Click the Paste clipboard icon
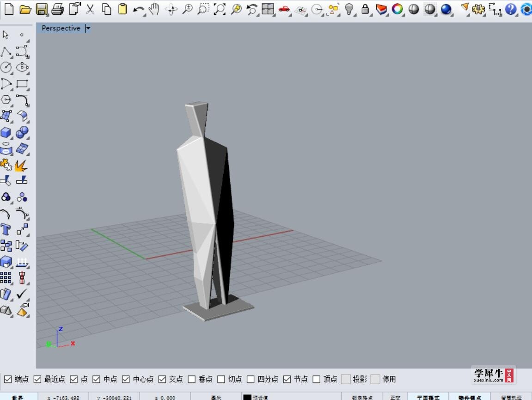Image resolution: width=532 pixels, height=400 pixels. click(x=122, y=9)
